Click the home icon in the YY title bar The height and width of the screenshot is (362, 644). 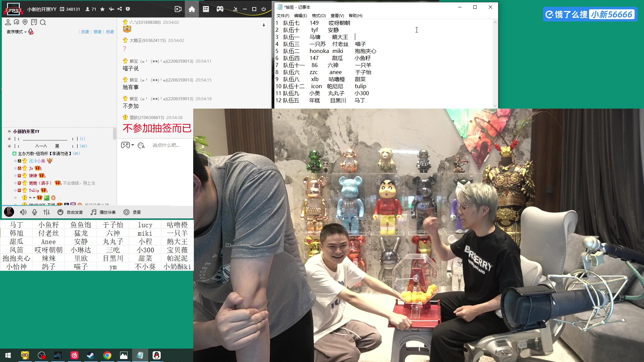[192, 9]
